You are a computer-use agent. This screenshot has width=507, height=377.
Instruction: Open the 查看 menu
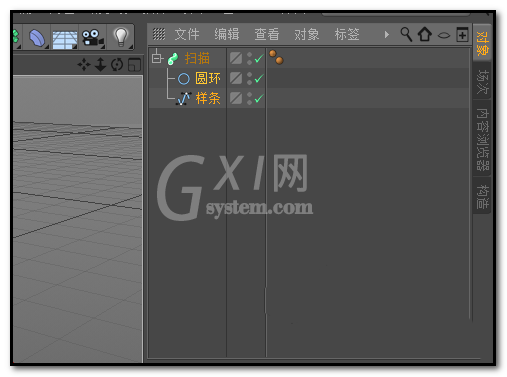click(267, 34)
